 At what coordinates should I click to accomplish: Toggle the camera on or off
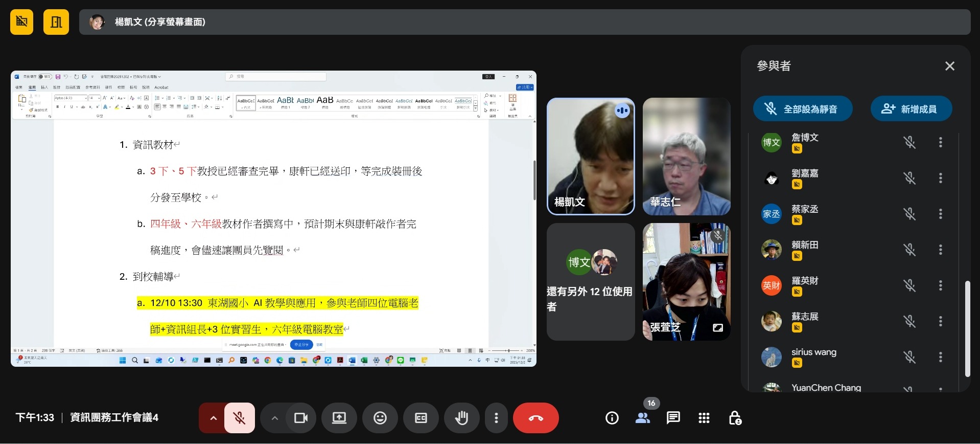coord(300,418)
